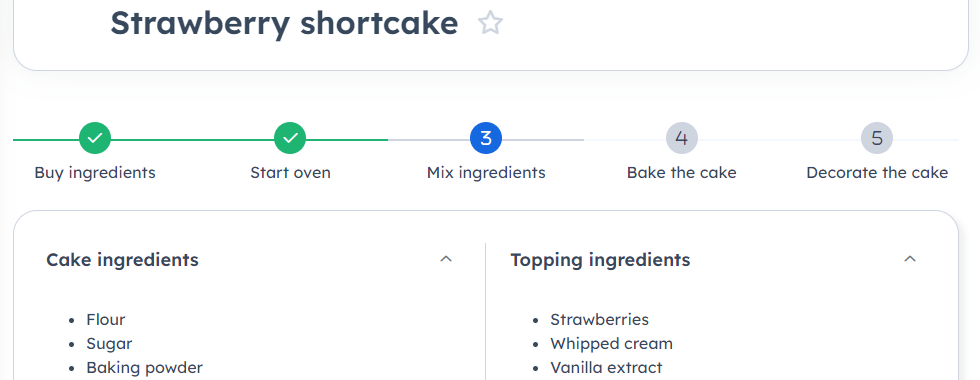Select the Mix ingredients step label
The width and height of the screenshot is (980, 380).
pyautogui.click(x=486, y=172)
